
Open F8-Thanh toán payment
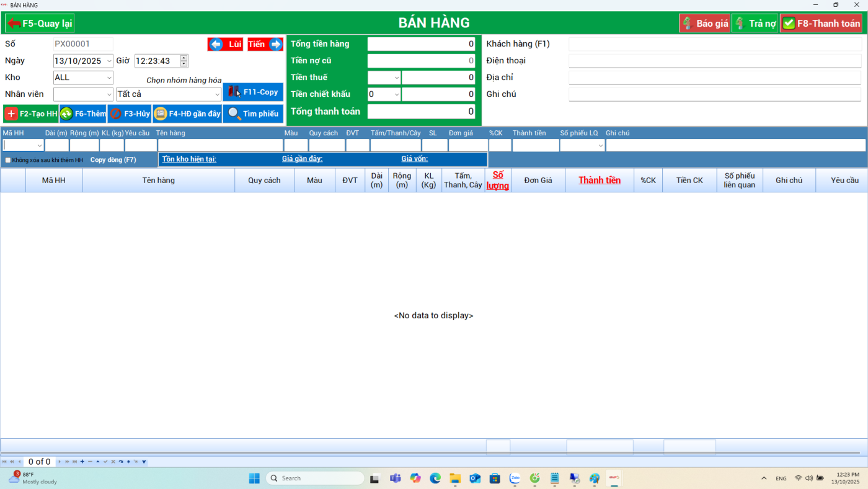click(821, 24)
